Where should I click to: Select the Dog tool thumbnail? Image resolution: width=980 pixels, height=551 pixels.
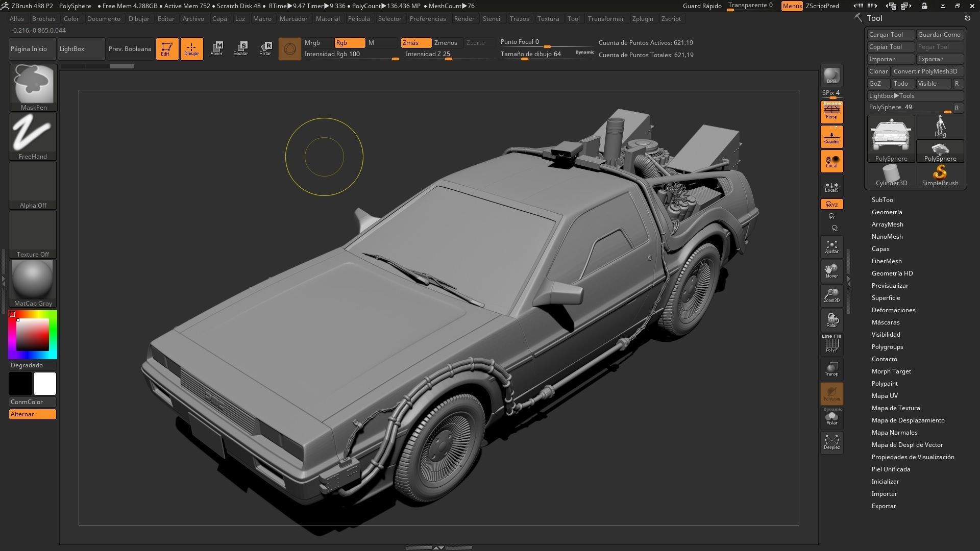coord(940,127)
